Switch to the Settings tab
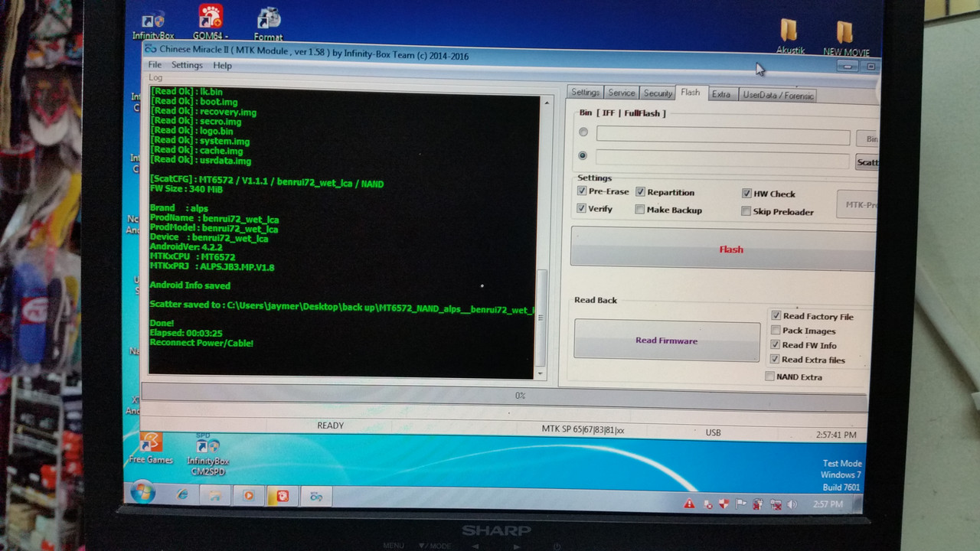The image size is (980, 551). [585, 92]
